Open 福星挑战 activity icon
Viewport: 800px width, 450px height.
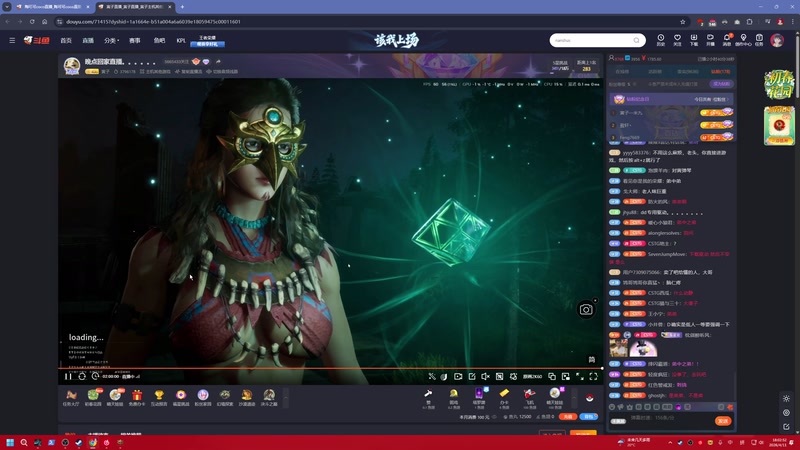coord(181,397)
